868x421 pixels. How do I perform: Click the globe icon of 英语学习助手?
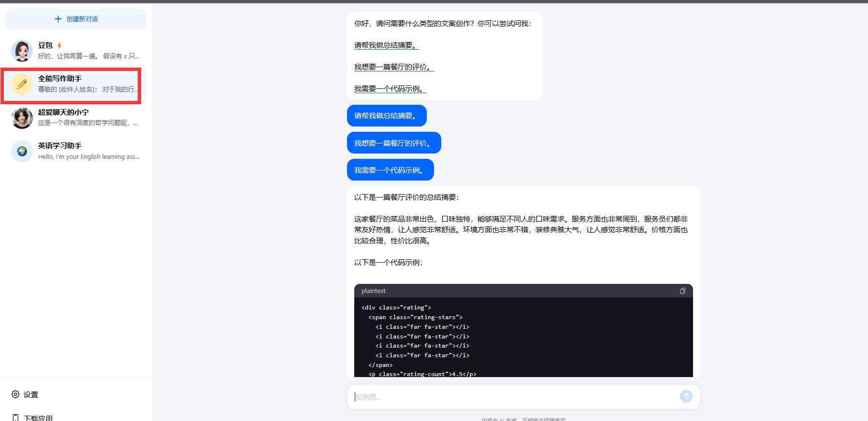click(22, 151)
